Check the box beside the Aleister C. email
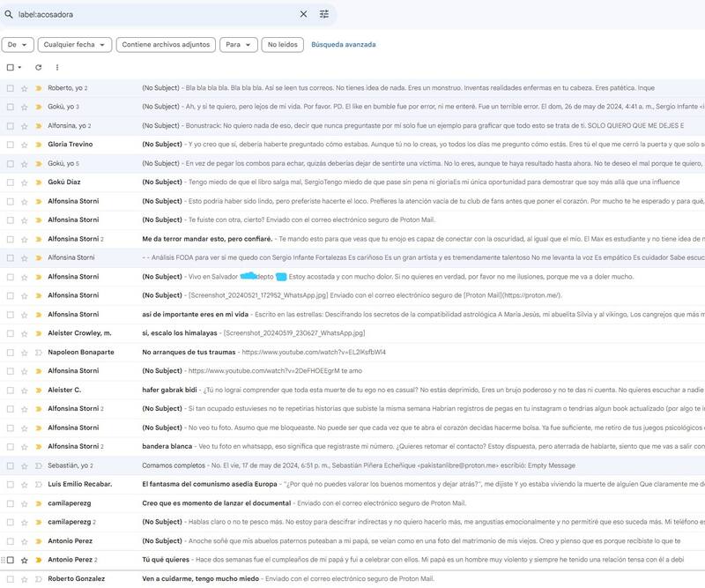This screenshot has height=588, width=705. 10,390
